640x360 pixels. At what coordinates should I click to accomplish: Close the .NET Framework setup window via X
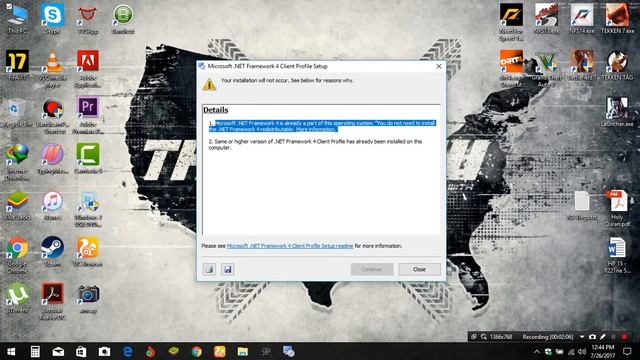(439, 66)
